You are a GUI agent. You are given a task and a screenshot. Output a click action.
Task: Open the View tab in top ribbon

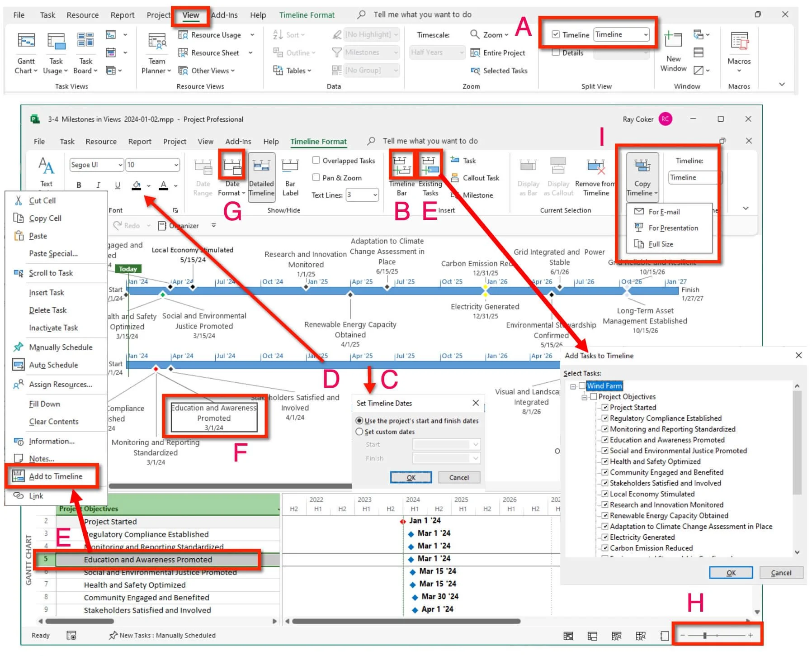click(x=190, y=15)
